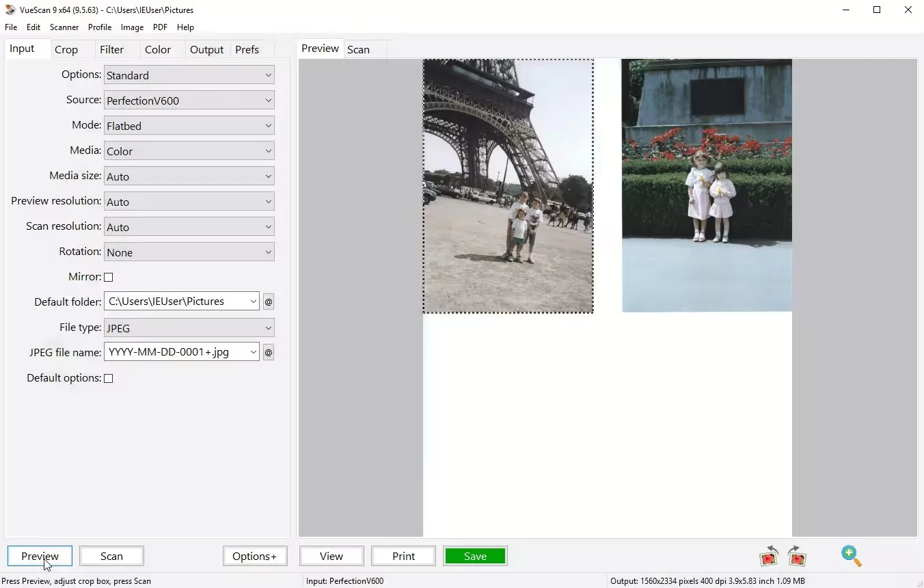Switch to the Scan tab in preview area
The height and width of the screenshot is (588, 924).
358,49
